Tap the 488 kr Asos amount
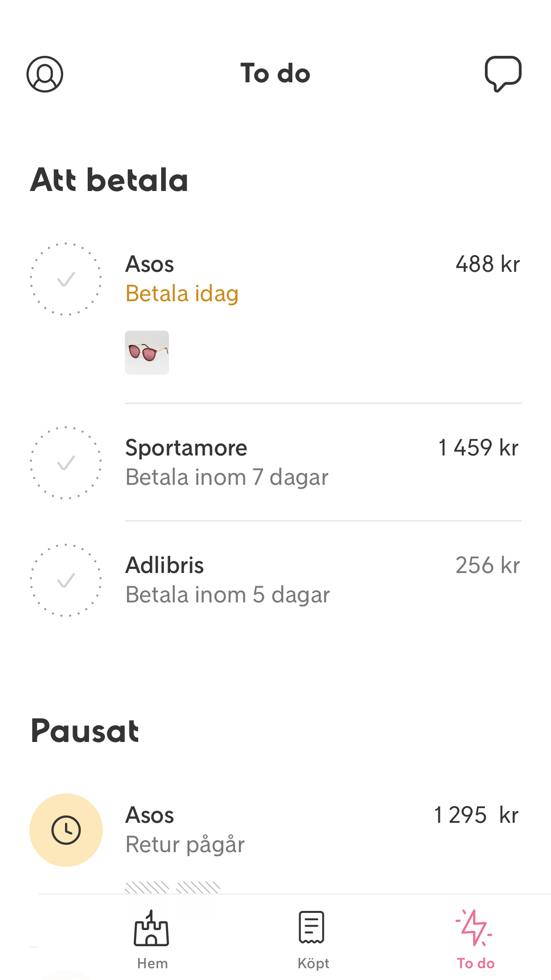The width and height of the screenshot is (551, 980). click(487, 264)
